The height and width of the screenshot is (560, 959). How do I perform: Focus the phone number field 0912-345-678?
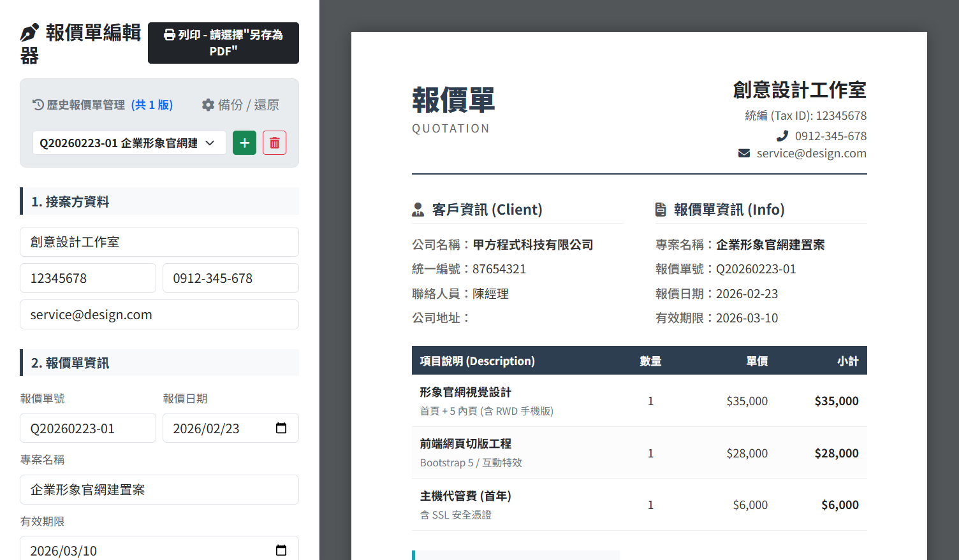pos(230,278)
